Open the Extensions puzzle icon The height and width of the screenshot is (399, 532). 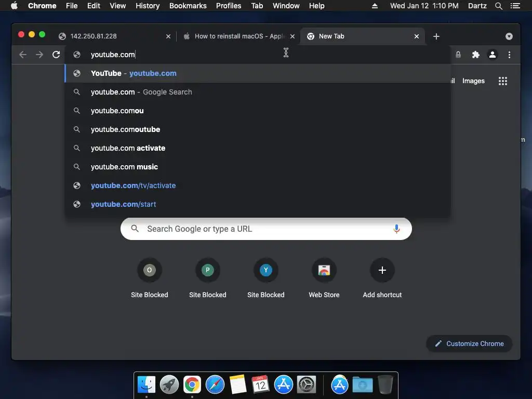(x=476, y=55)
